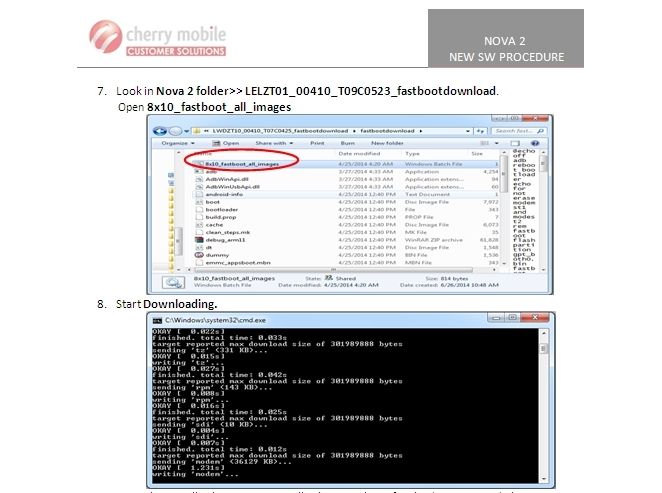
Task: Click Print in Explorer toolbar
Action: (317, 143)
